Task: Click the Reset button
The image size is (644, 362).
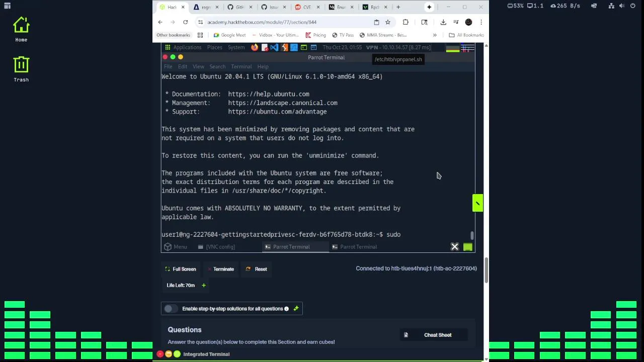Action: tap(256, 269)
